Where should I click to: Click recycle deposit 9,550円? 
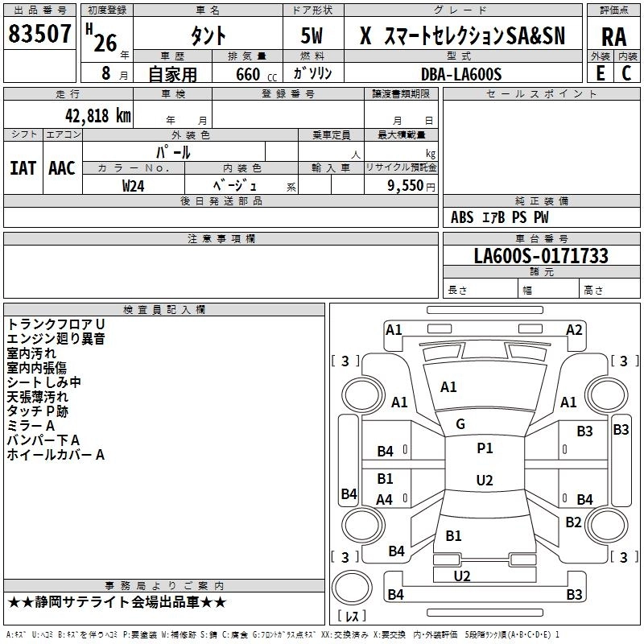(x=411, y=186)
